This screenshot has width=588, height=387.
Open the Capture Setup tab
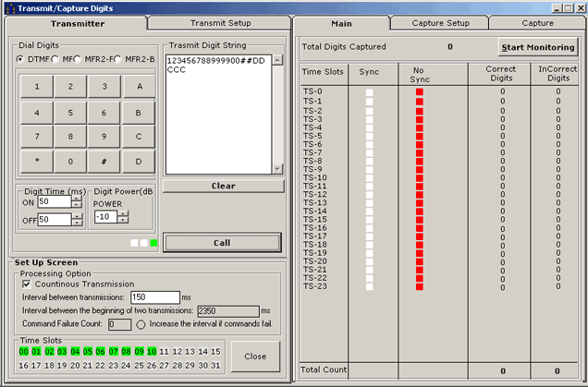(440, 22)
